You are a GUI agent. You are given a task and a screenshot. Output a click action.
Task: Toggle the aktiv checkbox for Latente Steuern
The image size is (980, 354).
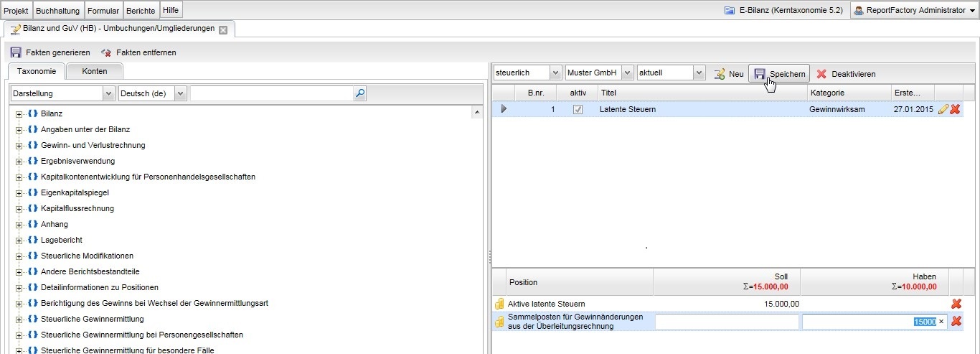(578, 109)
